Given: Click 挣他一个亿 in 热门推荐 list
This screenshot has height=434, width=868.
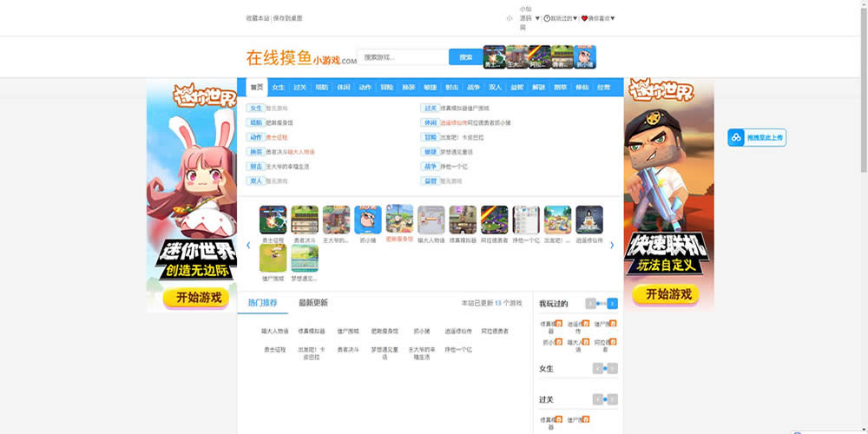Looking at the screenshot, I should (x=459, y=350).
